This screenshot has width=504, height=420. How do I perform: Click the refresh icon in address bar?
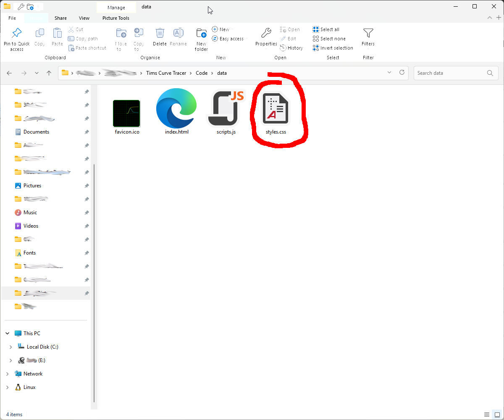click(x=402, y=73)
